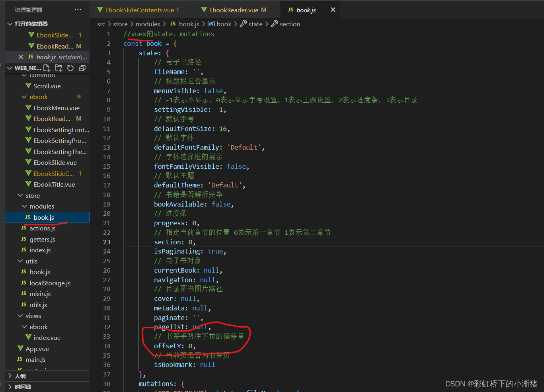Collapse the WEB_NE... workspace section
This screenshot has width=544, height=392.
(10, 68)
